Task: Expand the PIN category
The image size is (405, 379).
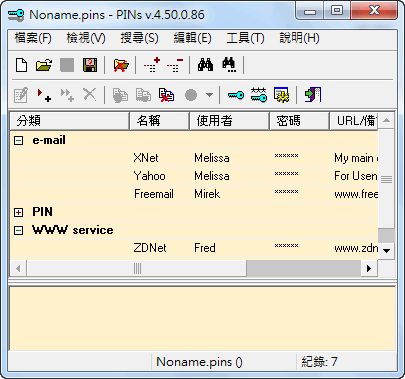Action: point(19,212)
